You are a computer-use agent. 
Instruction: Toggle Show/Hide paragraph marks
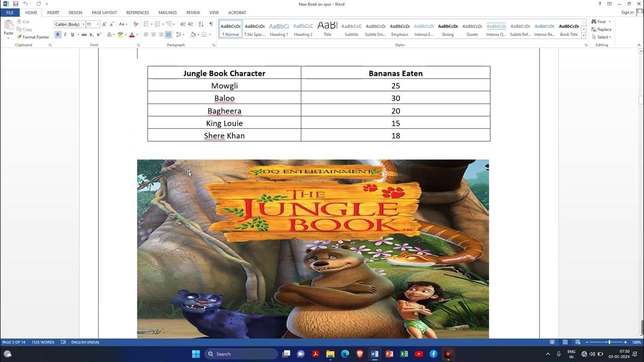point(211,24)
